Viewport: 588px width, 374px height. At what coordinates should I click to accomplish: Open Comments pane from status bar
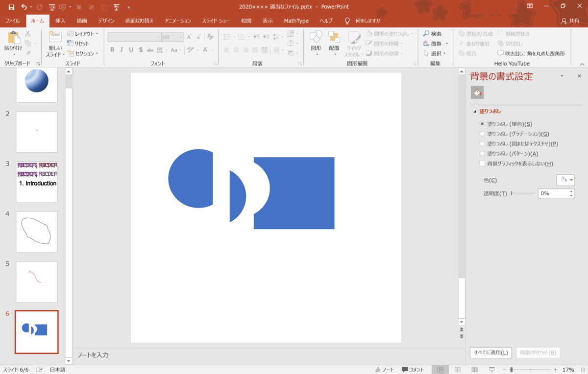pyautogui.click(x=413, y=370)
